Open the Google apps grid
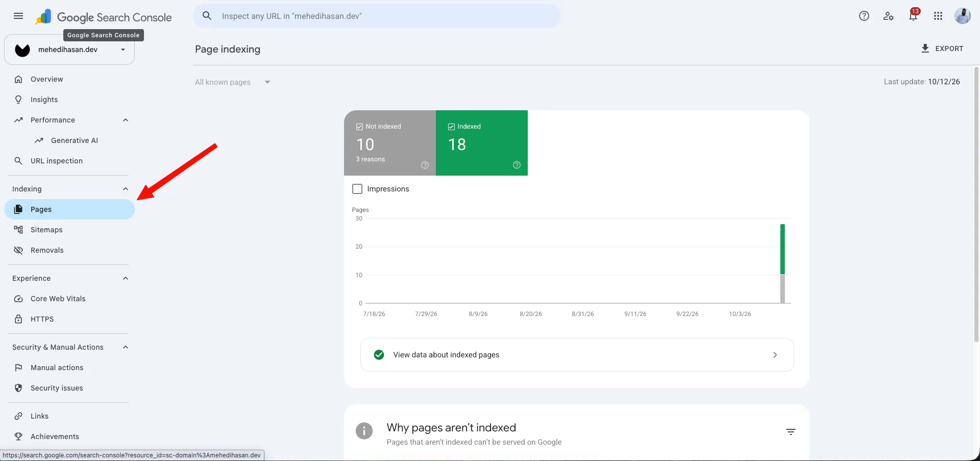Image resolution: width=980 pixels, height=461 pixels. coord(938,16)
